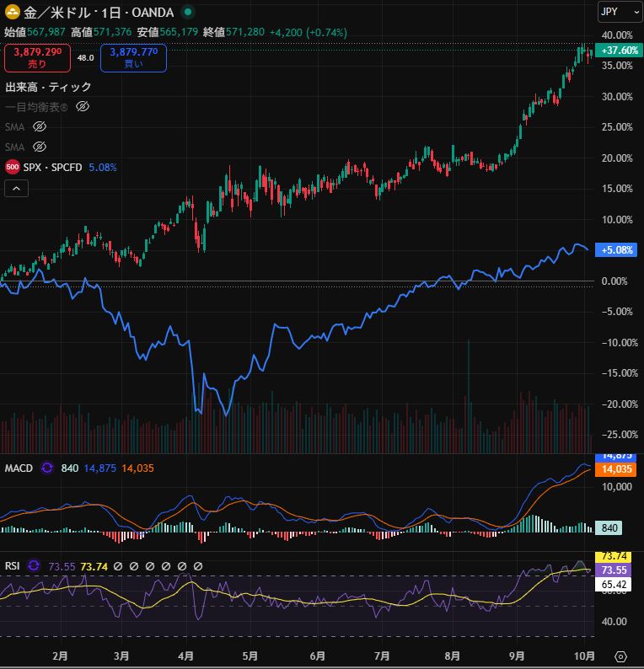Collapse the indicator legend with chevron button
The image size is (644, 669).
tap(16, 189)
